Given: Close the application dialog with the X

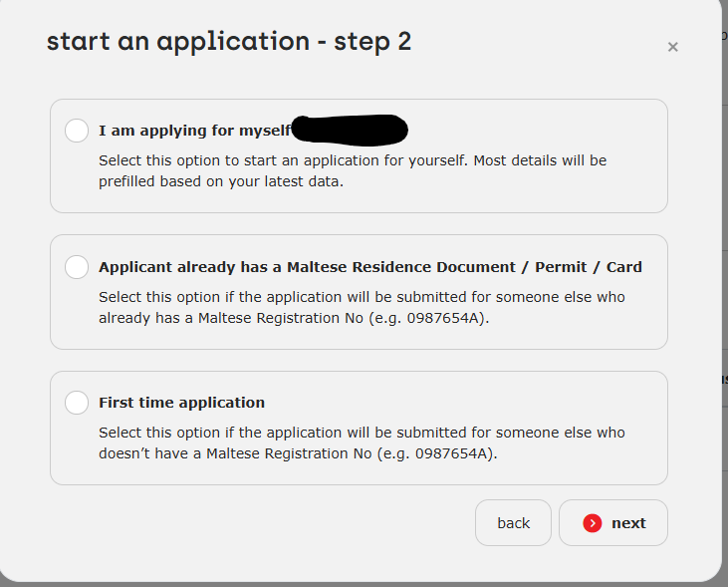Looking at the screenshot, I should 673,47.
